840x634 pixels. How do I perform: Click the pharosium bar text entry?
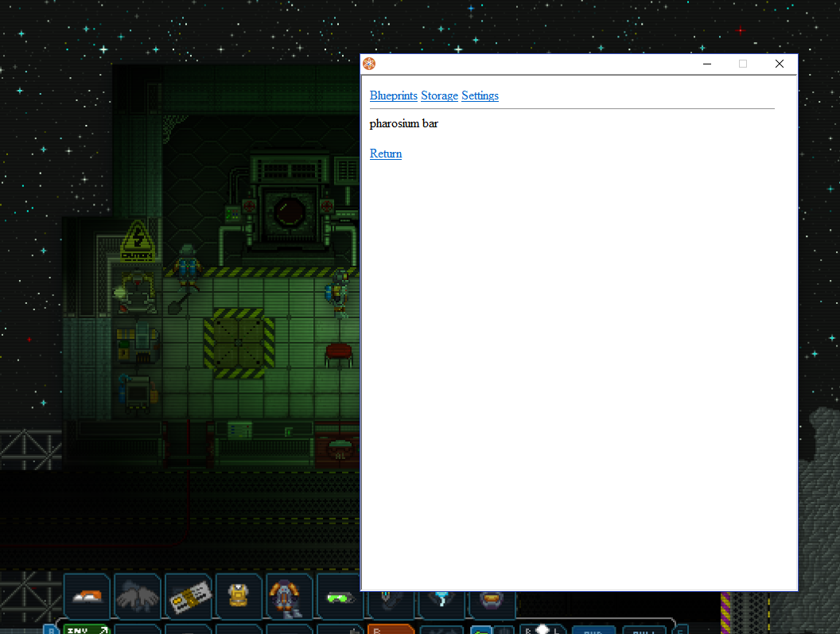point(404,123)
